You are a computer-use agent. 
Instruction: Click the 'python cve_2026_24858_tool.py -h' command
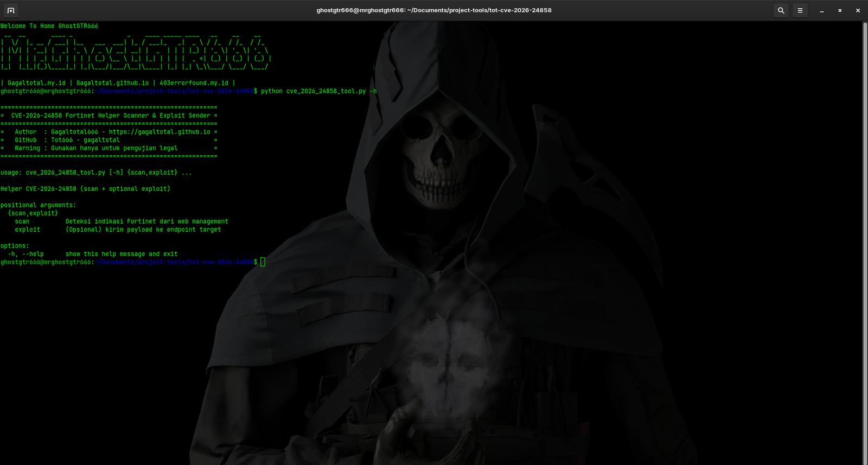[x=318, y=91]
